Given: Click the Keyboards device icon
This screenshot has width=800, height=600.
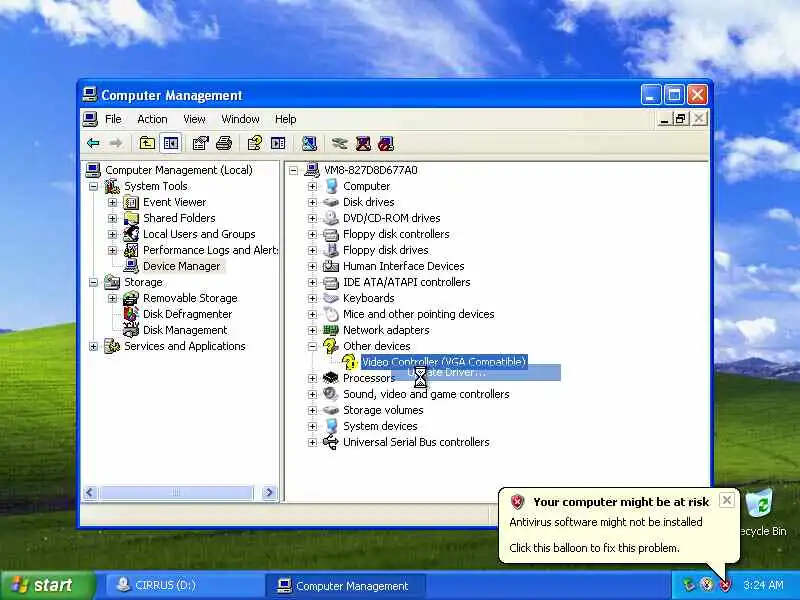Looking at the screenshot, I should coord(331,298).
